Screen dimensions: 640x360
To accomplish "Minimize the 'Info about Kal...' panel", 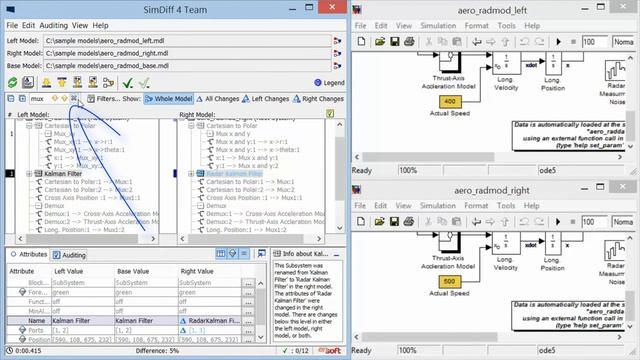I will click(336, 254).
